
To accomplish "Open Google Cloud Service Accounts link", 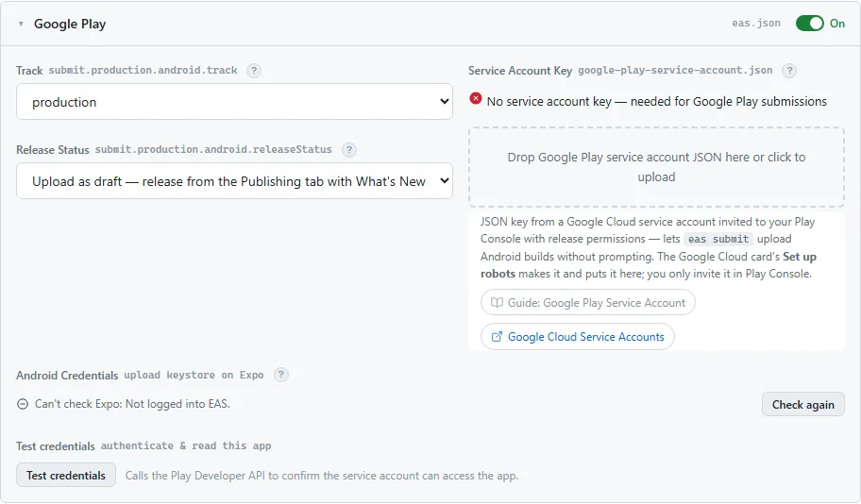I will (x=577, y=337).
